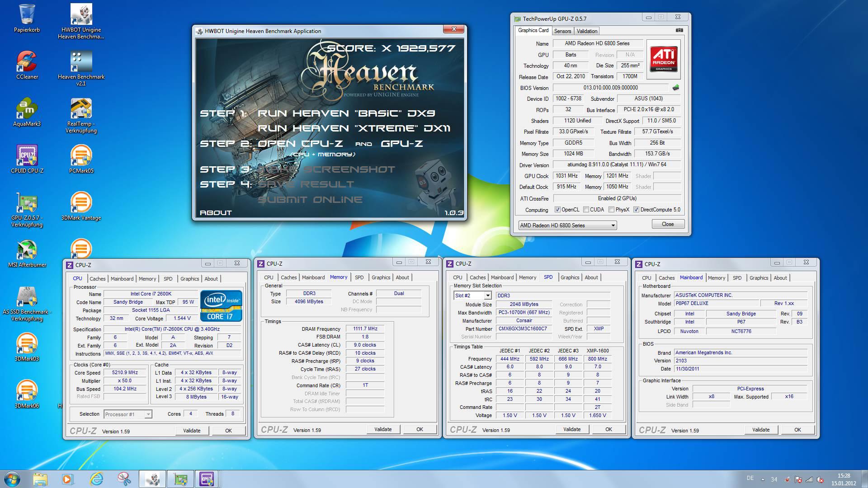This screenshot has height=488, width=868.
Task: Switch to GPU-Z taskbar button
Action: coord(180,479)
